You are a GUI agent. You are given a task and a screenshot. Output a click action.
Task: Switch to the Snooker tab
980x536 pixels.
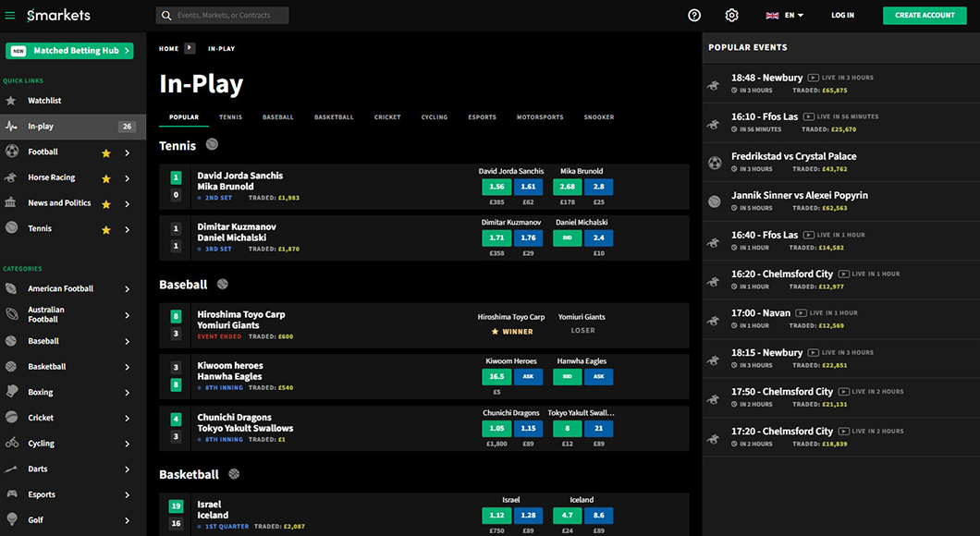pos(599,117)
